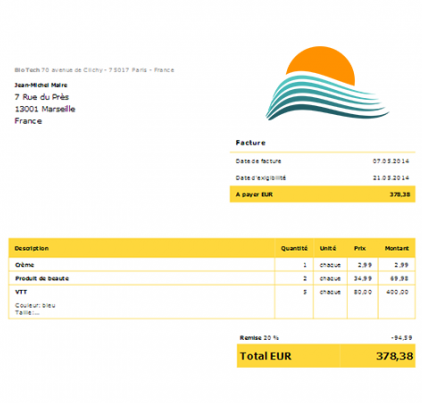Click the sun and waves company logo
The height and width of the screenshot is (403, 422).
(327, 83)
